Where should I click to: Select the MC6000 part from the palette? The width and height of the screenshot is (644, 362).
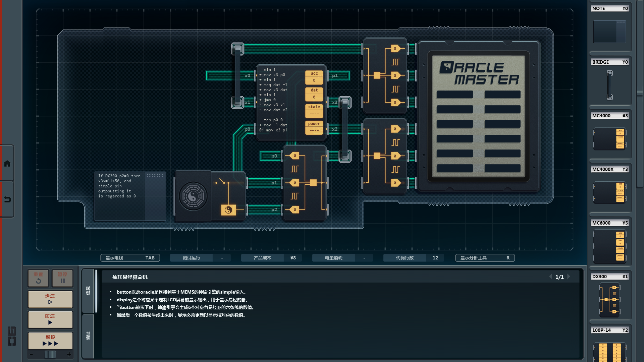pyautogui.click(x=609, y=246)
